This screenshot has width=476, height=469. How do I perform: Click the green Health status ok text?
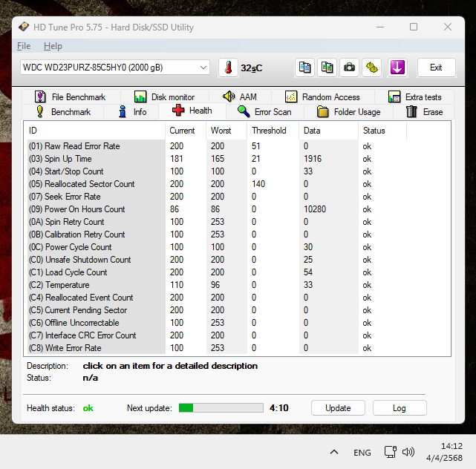click(x=88, y=408)
